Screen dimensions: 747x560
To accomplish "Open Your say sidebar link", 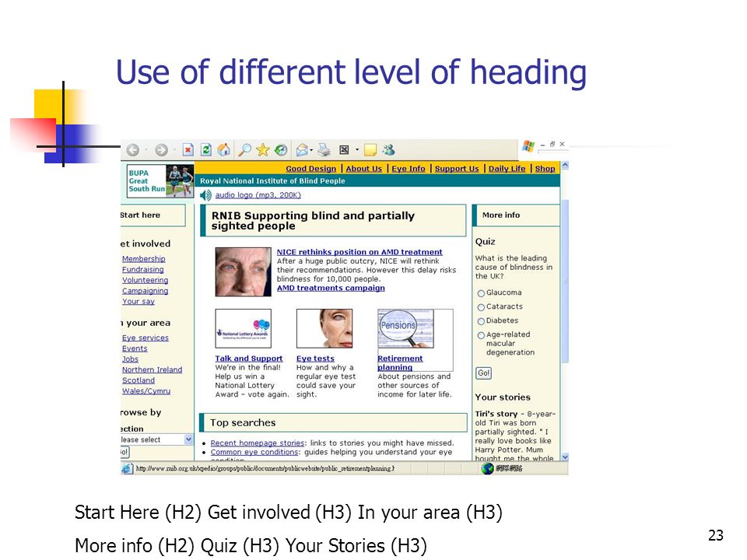I will 139,302.
